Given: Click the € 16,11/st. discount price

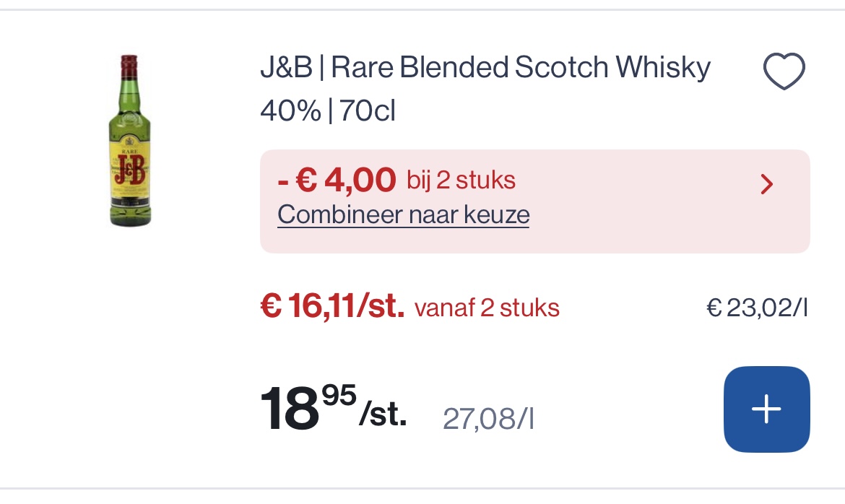Looking at the screenshot, I should (x=331, y=307).
